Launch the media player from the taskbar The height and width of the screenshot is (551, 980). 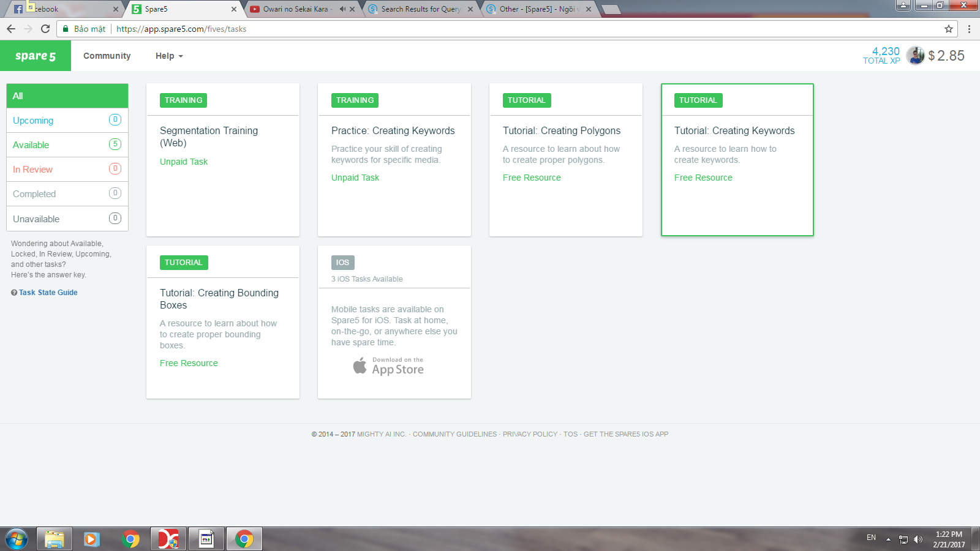(x=92, y=539)
